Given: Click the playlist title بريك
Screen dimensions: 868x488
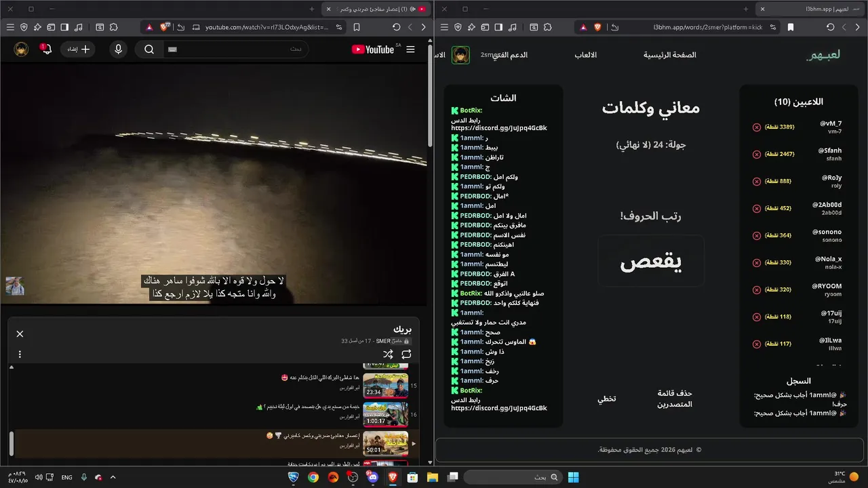Looking at the screenshot, I should pyautogui.click(x=403, y=329).
